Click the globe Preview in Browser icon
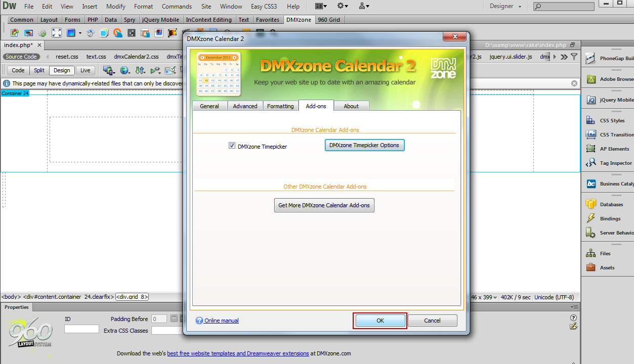This screenshot has height=364, width=634. tap(124, 70)
